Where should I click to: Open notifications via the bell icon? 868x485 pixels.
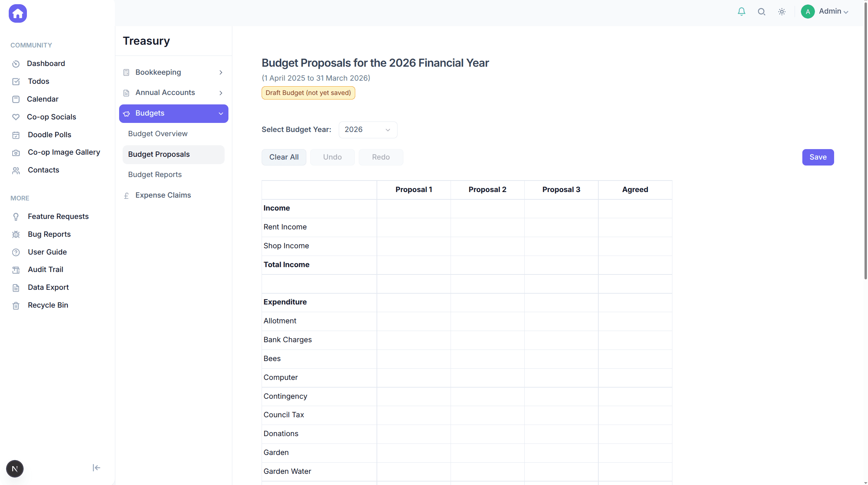(x=741, y=12)
